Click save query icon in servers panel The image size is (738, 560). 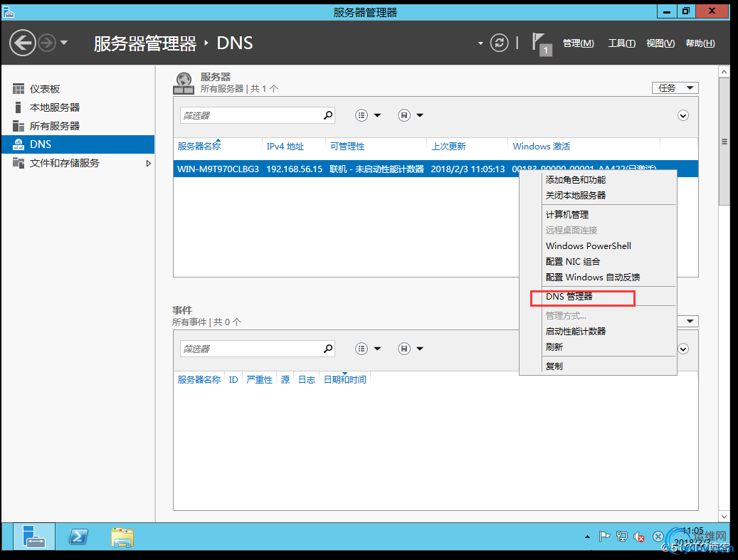(404, 115)
